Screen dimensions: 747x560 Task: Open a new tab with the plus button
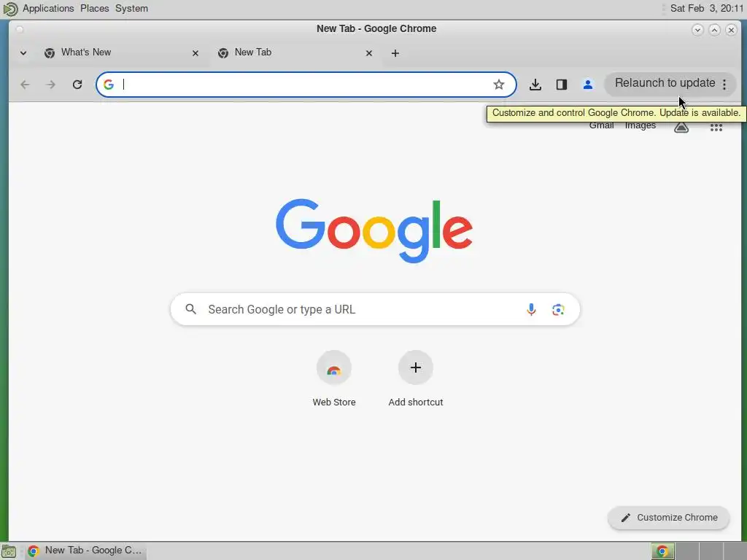(395, 53)
